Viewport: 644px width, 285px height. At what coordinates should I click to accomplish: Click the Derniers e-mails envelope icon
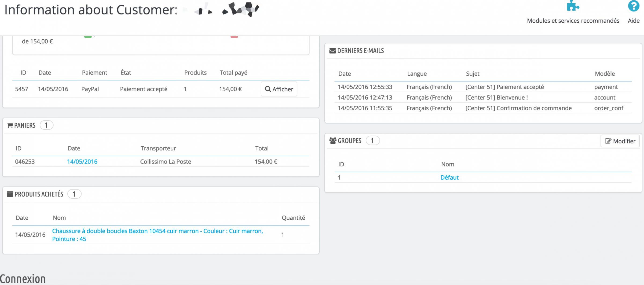(332, 51)
